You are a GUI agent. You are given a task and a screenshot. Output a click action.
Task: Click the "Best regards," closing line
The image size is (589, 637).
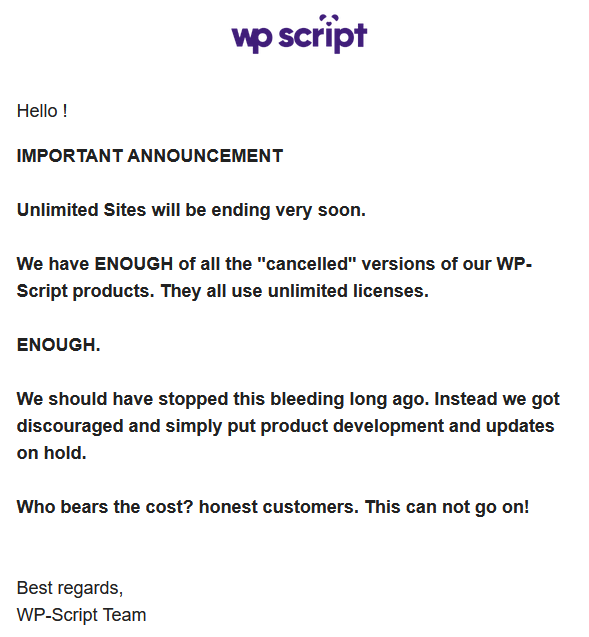[70, 588]
